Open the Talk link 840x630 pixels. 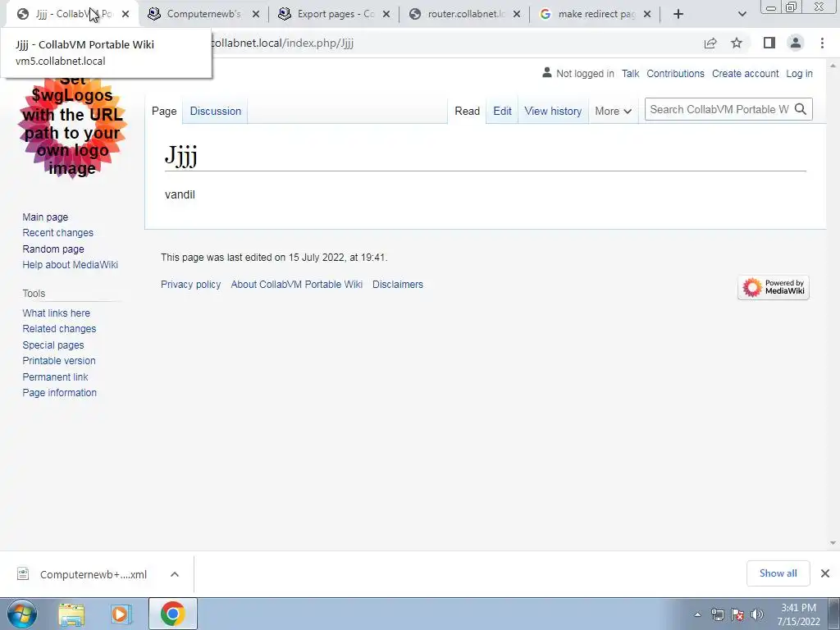[x=630, y=73]
